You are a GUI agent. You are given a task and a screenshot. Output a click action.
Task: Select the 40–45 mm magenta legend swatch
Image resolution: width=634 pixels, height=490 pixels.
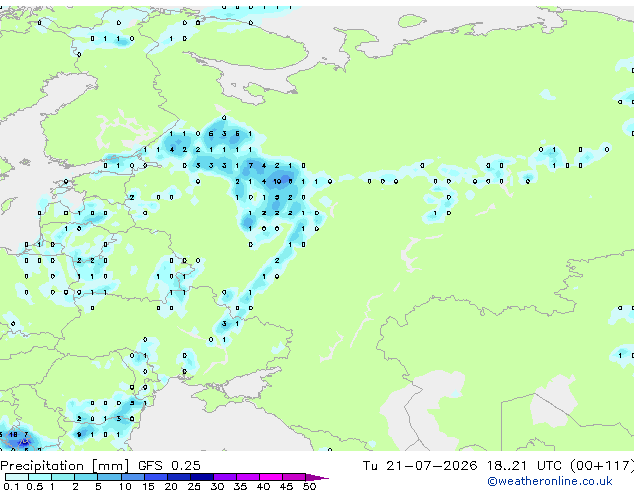pos(271,477)
